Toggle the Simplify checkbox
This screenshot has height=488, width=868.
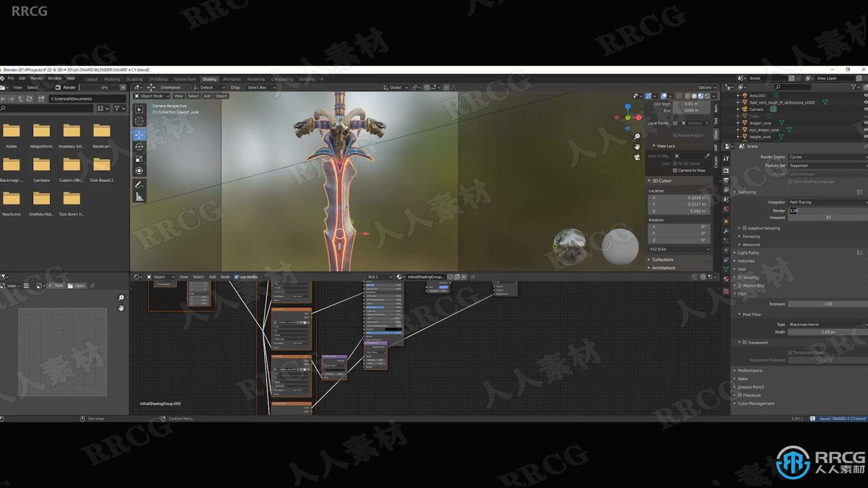coord(740,277)
